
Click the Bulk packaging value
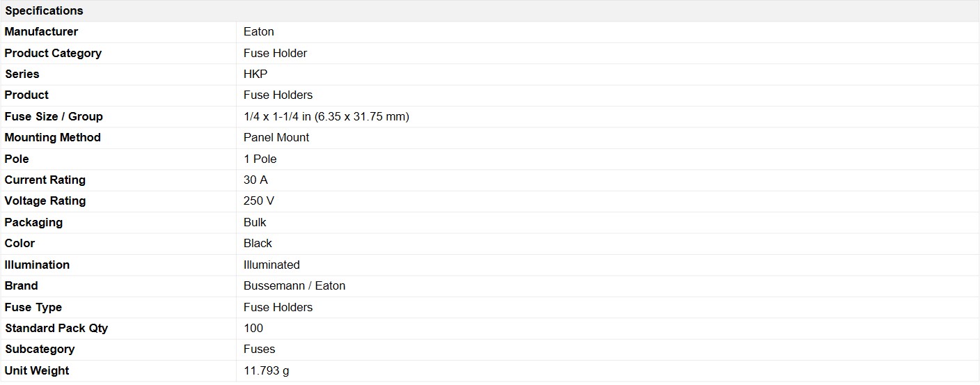click(x=255, y=222)
